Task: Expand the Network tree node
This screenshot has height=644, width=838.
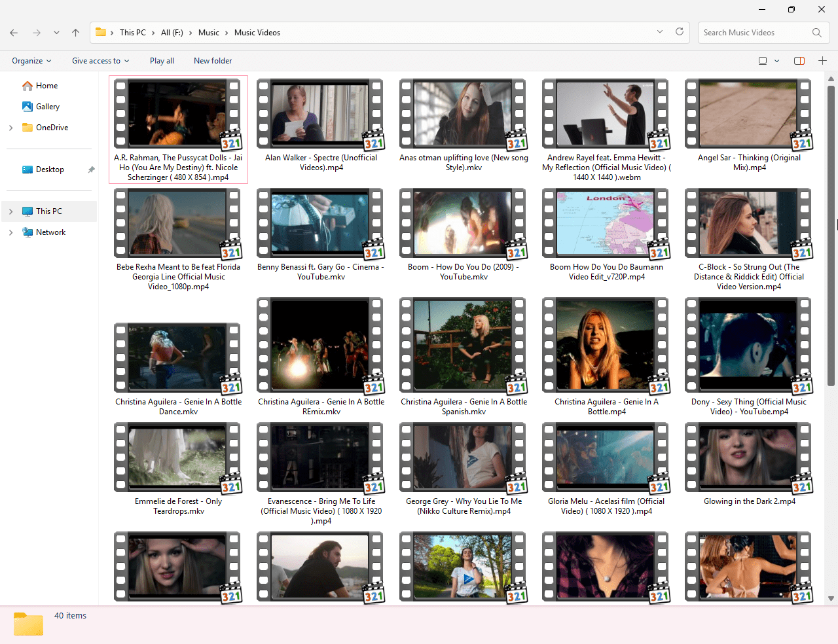Action: click(x=10, y=232)
